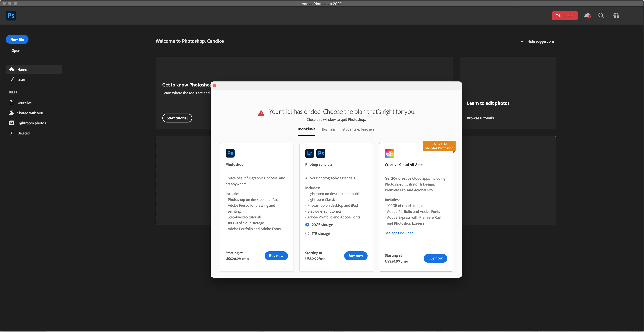
Task: Switch to the Business plans tab
Action: point(329,129)
